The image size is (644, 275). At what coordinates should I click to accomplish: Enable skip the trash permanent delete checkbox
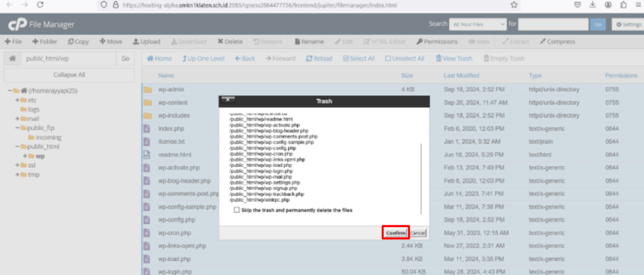[236, 210]
